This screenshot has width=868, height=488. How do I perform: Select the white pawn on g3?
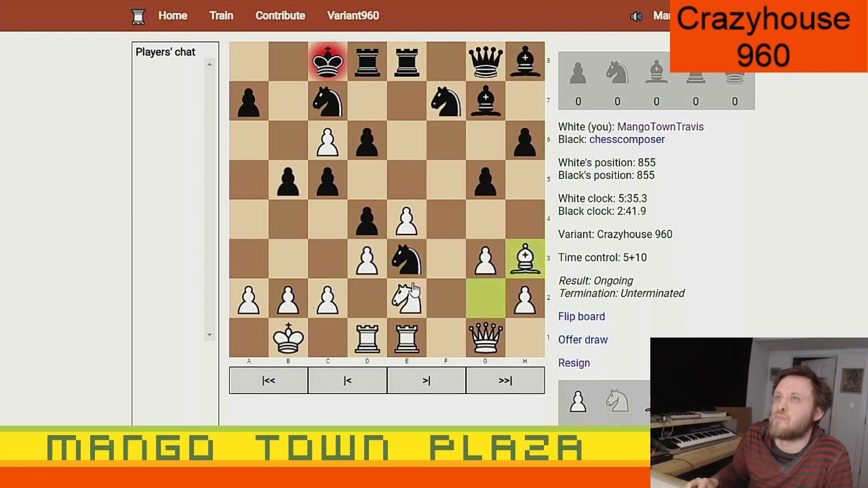[x=486, y=259]
